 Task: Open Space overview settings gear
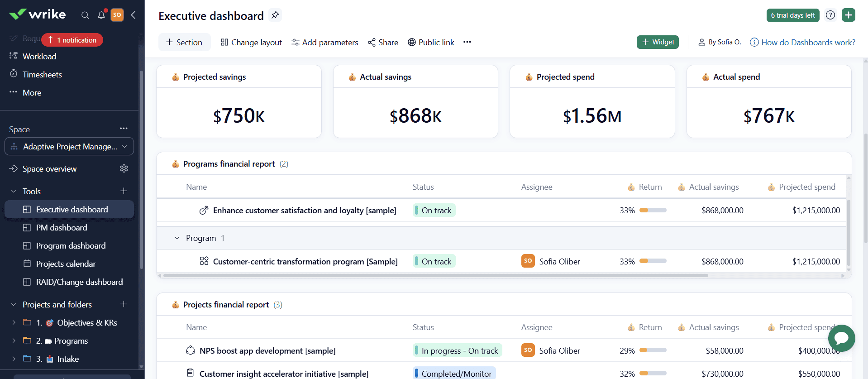[x=124, y=168]
